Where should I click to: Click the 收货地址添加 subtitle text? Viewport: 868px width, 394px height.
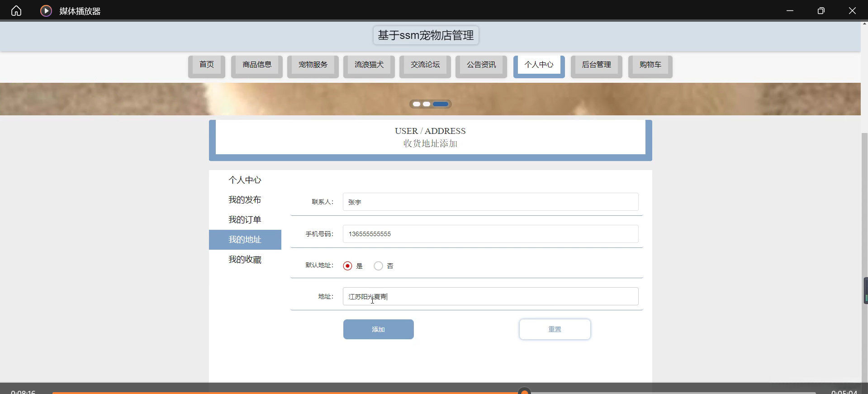coord(430,143)
